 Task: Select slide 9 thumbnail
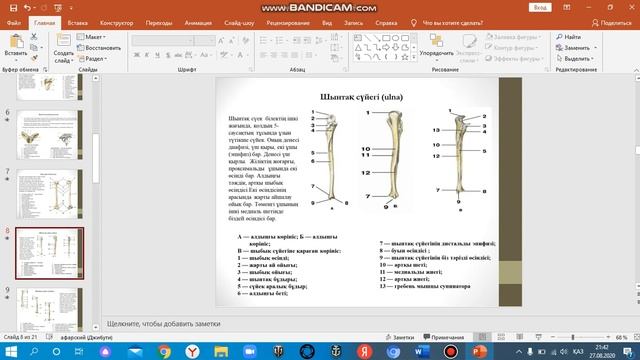49,310
